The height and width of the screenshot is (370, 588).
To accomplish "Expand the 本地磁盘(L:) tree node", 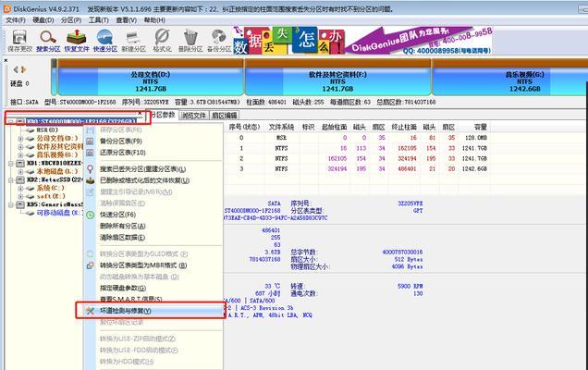I will point(20,171).
